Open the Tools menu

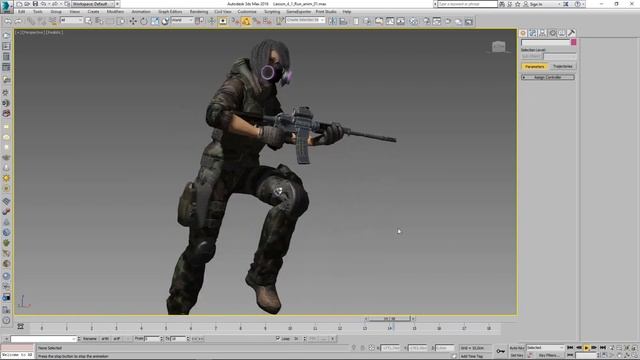(38, 11)
